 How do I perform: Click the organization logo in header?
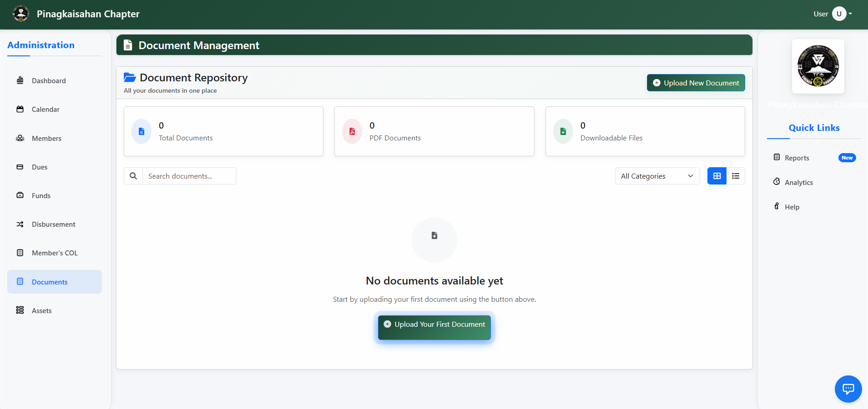tap(21, 14)
